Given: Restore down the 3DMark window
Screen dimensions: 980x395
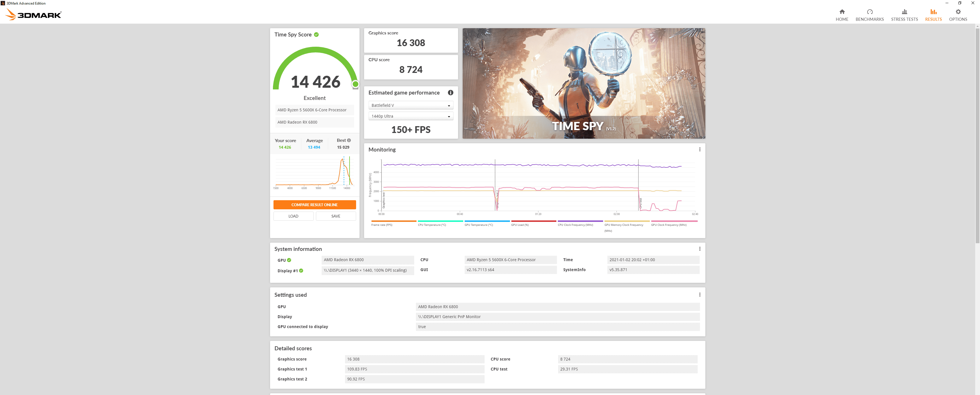Looking at the screenshot, I should 959,3.
